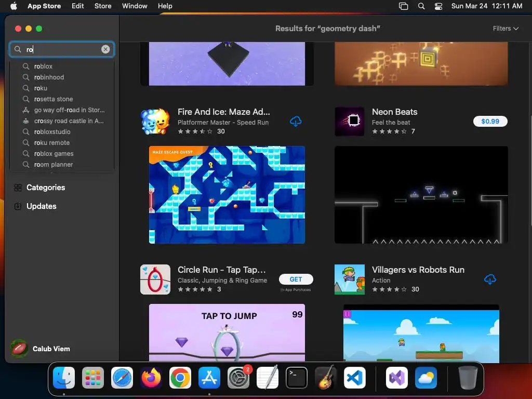This screenshot has height=399, width=532.
Task: Click the App Store Dock icon
Action: click(x=209, y=378)
